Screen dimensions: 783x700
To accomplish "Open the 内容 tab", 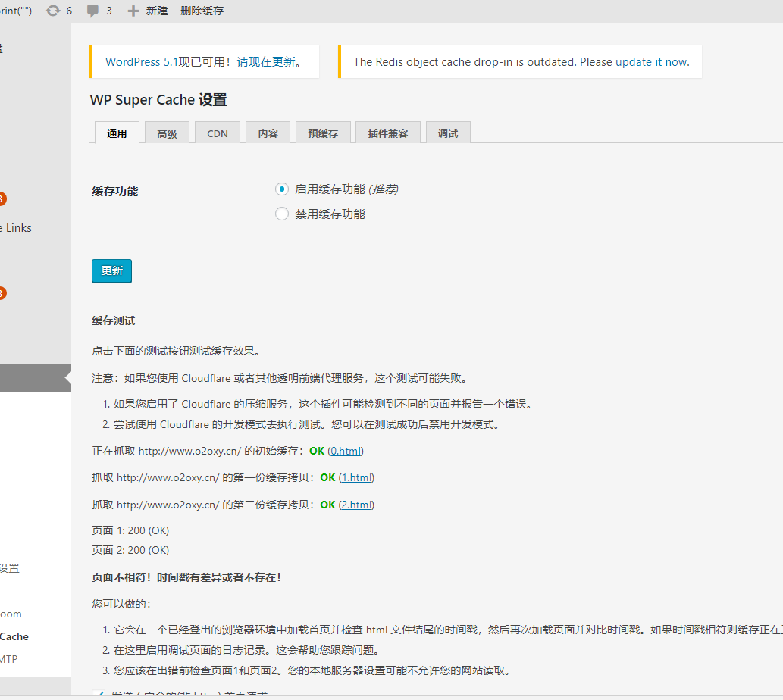I will (268, 133).
